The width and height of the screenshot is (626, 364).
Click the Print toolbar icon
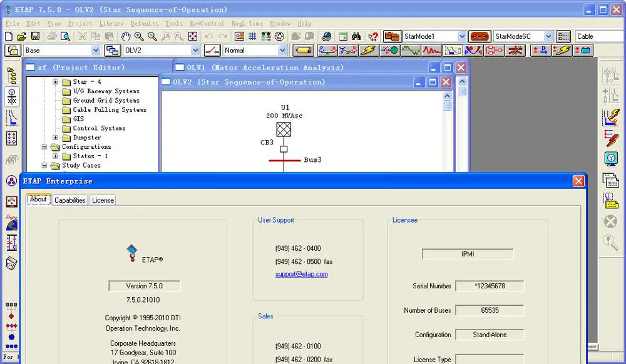point(50,36)
